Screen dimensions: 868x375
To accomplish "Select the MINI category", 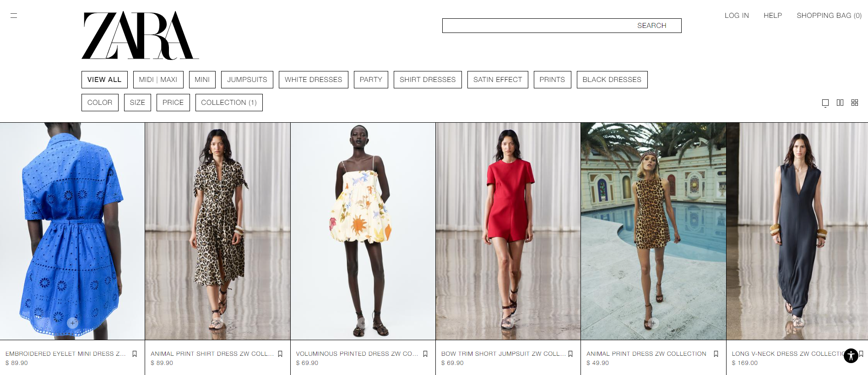I will tap(202, 80).
